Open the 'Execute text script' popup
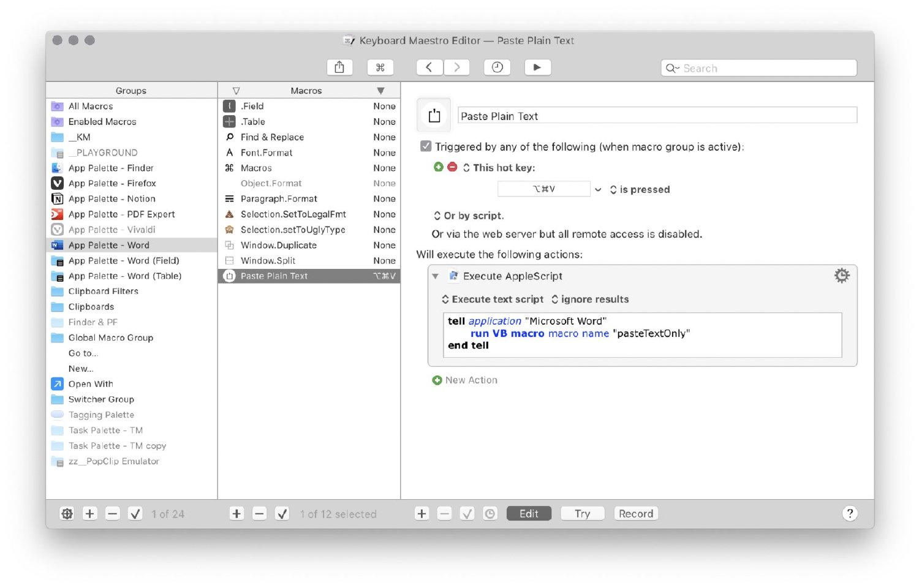 click(493, 300)
